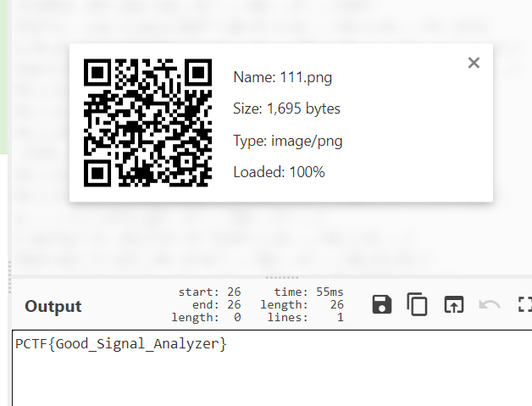Image resolution: width=532 pixels, height=406 pixels.
Task: Maximise the output pane icon
Action: (x=525, y=304)
